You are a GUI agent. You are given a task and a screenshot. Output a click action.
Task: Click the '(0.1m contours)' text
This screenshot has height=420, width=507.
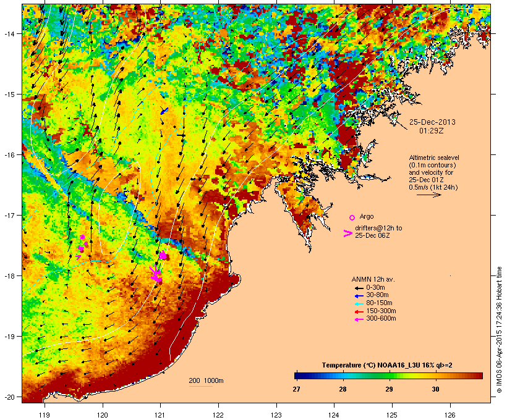tap(433, 165)
